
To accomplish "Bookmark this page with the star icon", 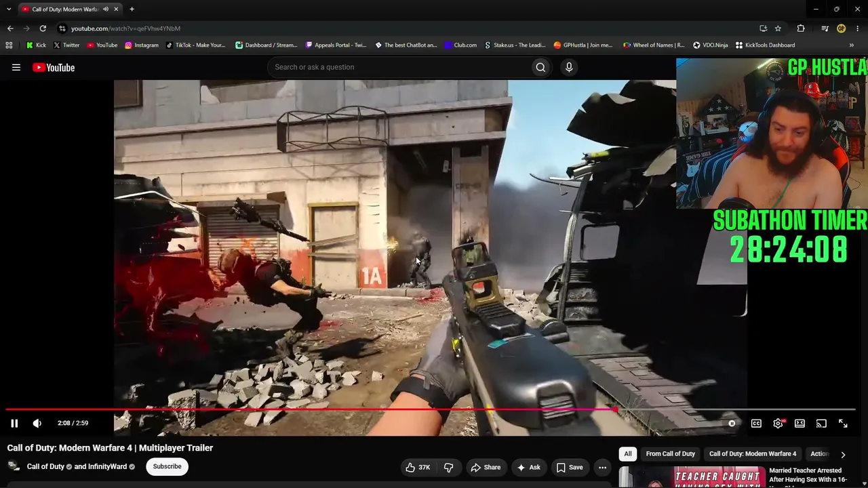I will 778,28.
